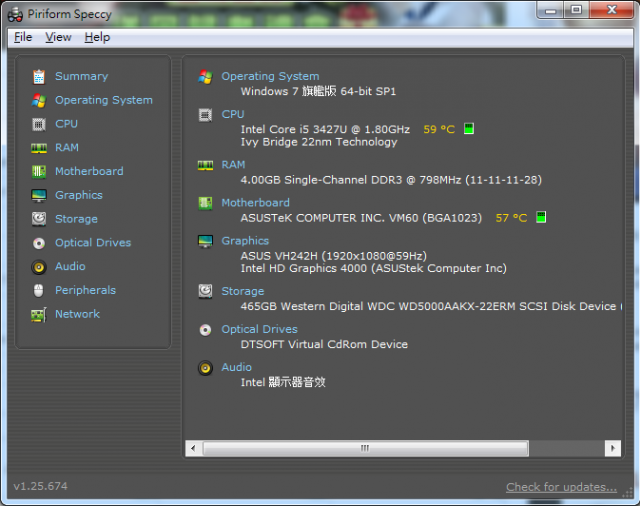Show RAM details from sidebar

[x=67, y=148]
